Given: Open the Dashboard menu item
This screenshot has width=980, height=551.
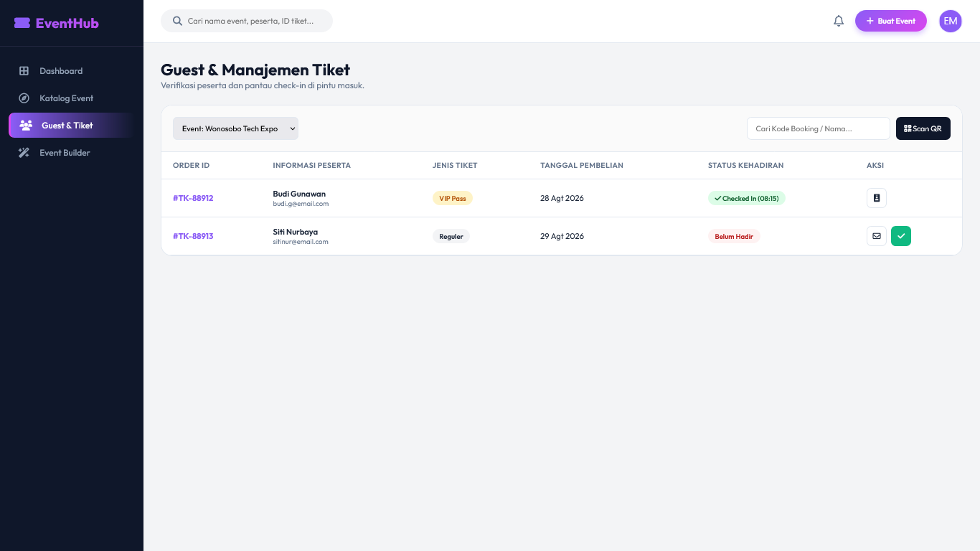Looking at the screenshot, I should [x=72, y=71].
